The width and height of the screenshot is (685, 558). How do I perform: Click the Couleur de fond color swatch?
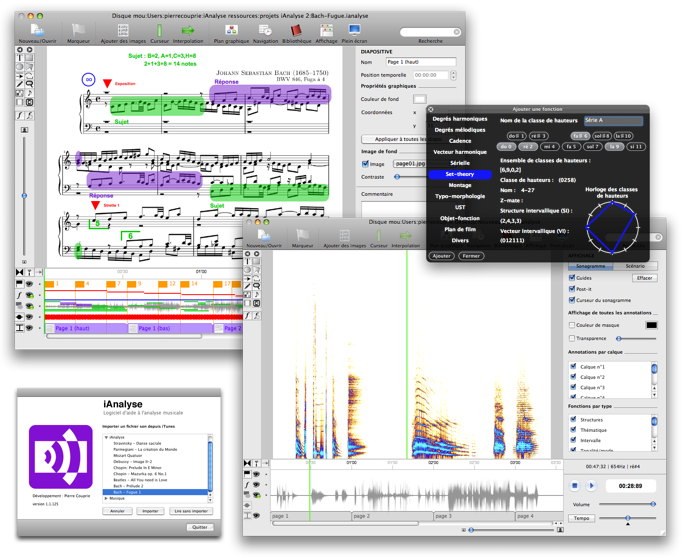coord(419,100)
